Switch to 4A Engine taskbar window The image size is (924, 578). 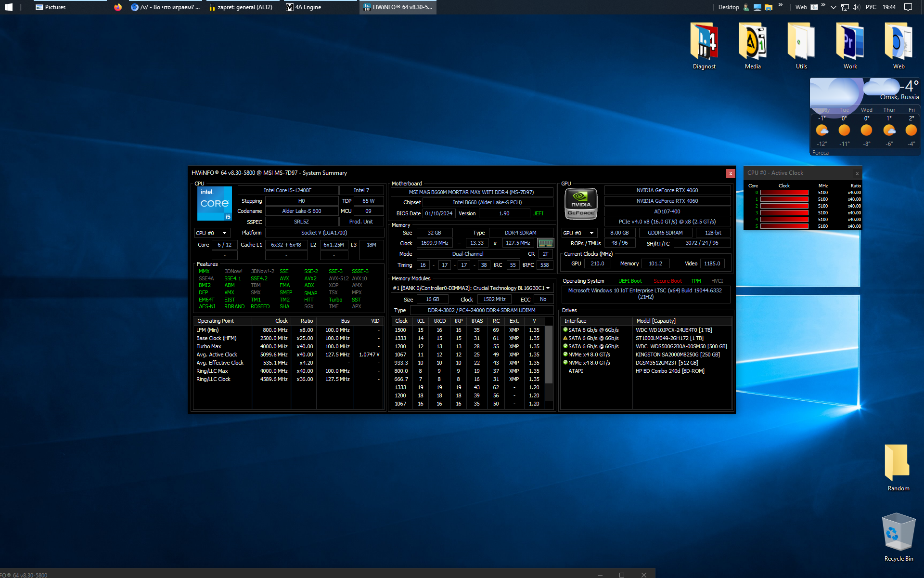(308, 7)
